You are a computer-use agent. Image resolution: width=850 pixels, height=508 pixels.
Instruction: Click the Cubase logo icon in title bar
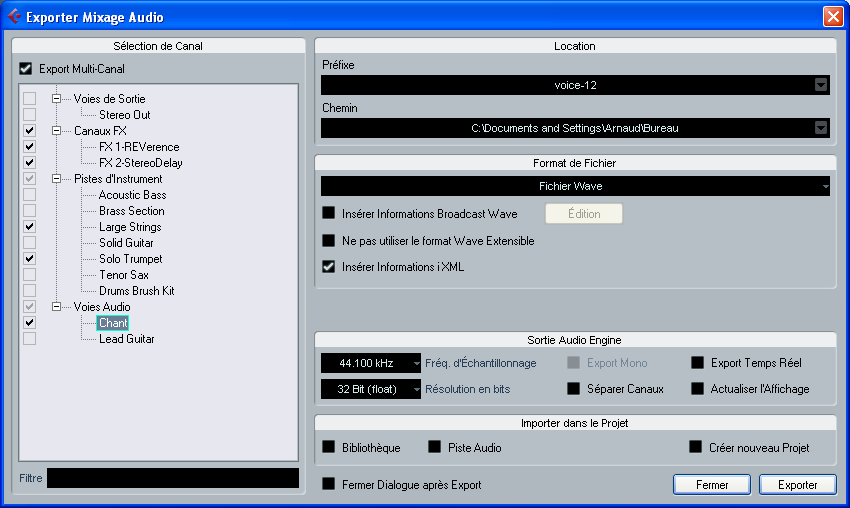click(x=14, y=17)
